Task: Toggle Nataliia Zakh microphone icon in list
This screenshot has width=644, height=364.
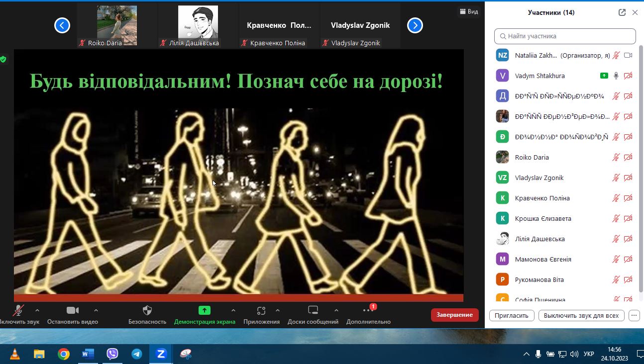Action: [x=616, y=56]
